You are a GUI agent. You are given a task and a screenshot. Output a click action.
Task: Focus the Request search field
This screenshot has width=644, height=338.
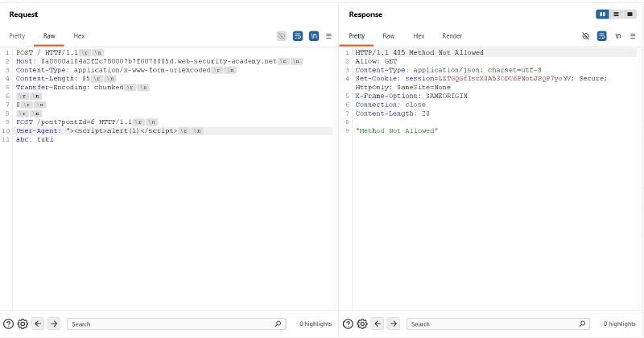click(x=176, y=324)
